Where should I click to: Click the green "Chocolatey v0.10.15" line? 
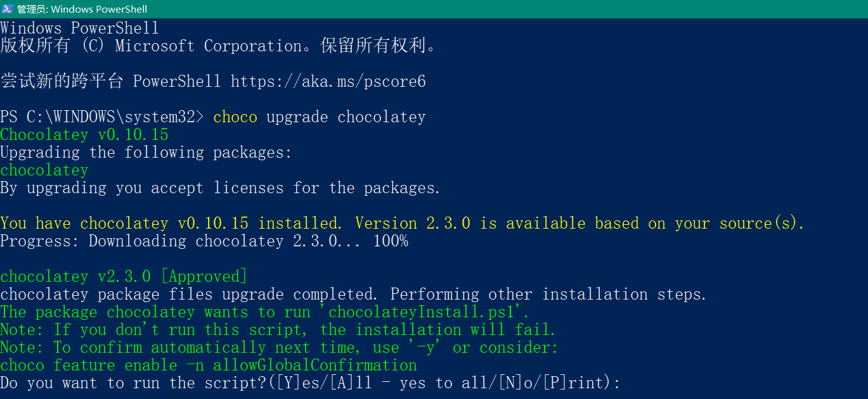tap(84, 135)
